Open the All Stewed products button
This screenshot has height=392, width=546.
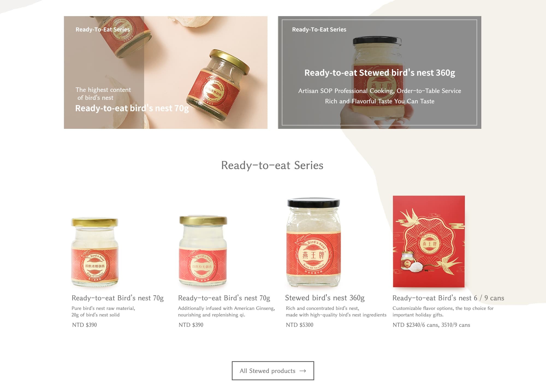click(x=273, y=371)
